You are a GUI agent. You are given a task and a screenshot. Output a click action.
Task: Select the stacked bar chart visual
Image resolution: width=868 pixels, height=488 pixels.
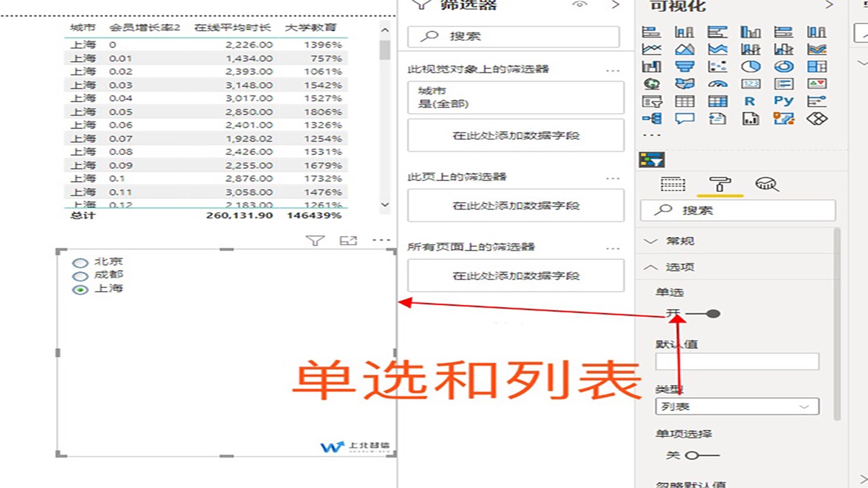tap(651, 32)
